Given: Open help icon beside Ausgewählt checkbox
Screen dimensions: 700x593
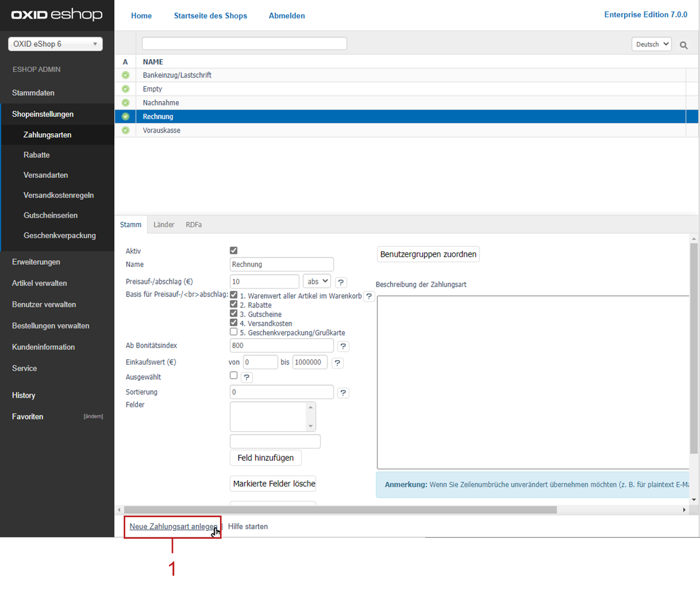Looking at the screenshot, I should click(x=246, y=377).
